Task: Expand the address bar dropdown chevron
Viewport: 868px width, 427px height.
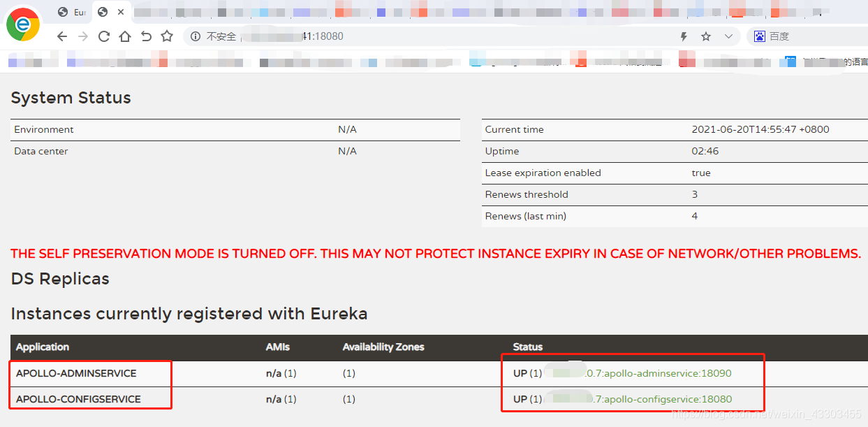Action: pos(728,36)
